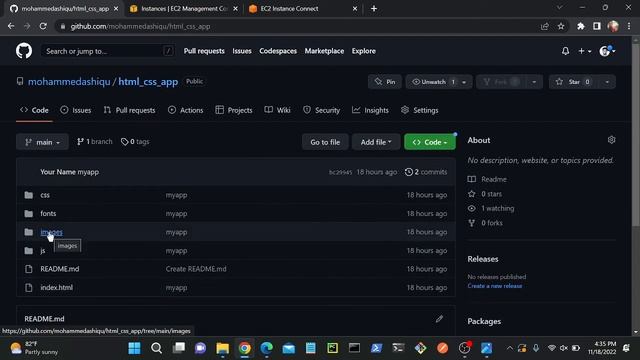Open the Projects tab
This screenshot has width=640, height=360.
[234, 110]
